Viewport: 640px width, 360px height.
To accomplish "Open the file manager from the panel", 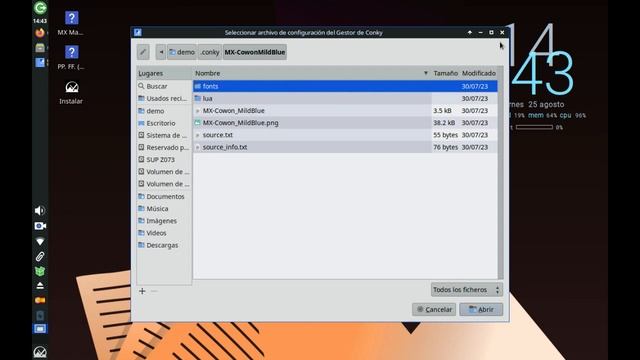I will point(40,48).
